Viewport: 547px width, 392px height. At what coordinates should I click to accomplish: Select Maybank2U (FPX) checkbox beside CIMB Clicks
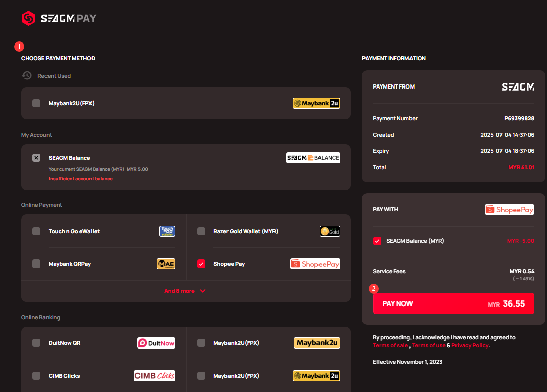coord(201,376)
